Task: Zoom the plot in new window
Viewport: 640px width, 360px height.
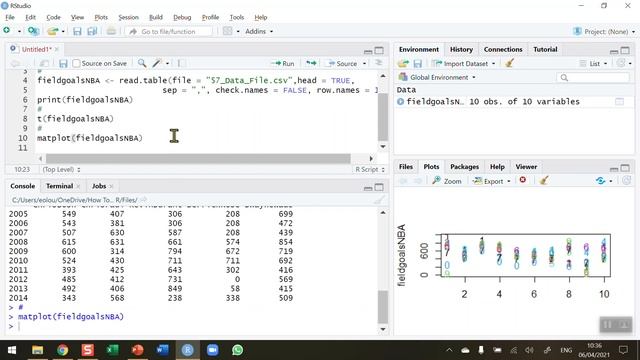Action: (x=447, y=181)
